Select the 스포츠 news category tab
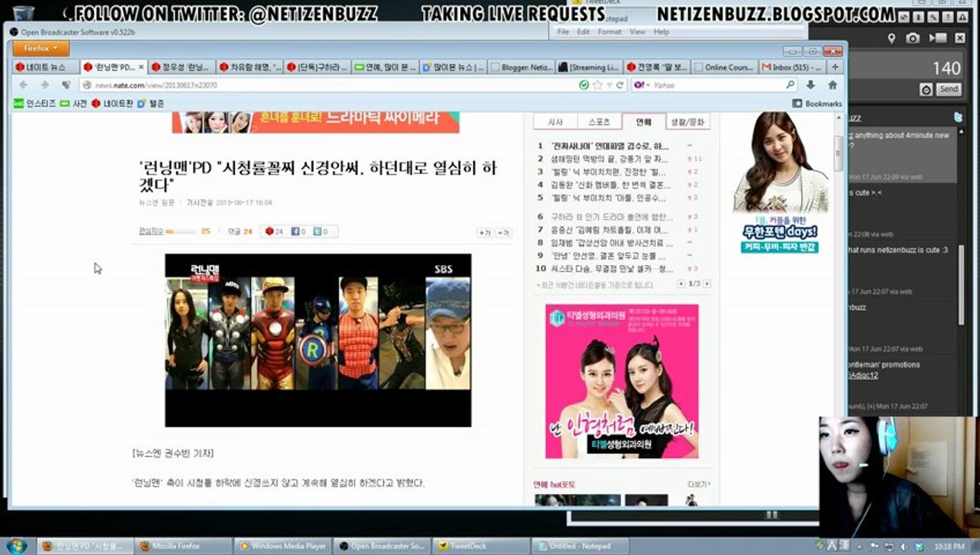Image resolution: width=980 pixels, height=555 pixels. tap(599, 122)
